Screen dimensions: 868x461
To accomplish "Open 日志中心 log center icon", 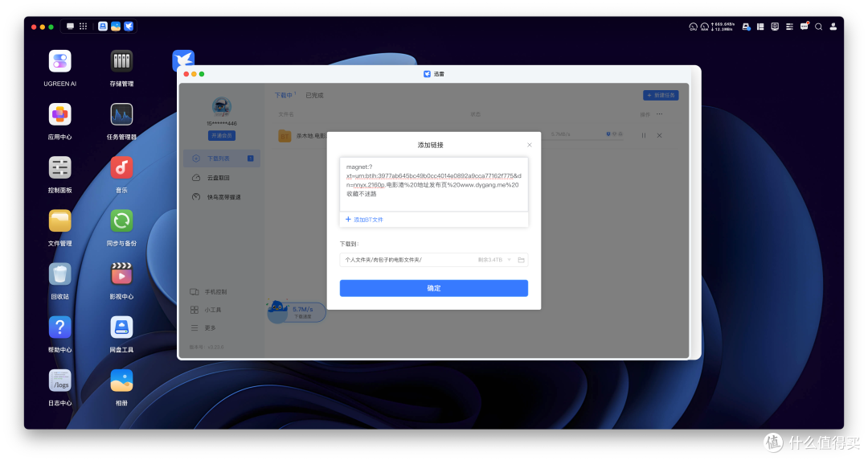I will (59, 381).
